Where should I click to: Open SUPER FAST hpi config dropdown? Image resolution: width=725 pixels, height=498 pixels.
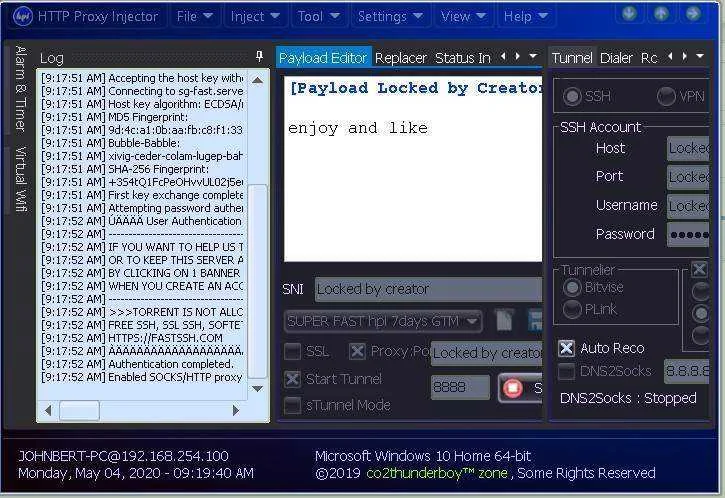pyautogui.click(x=383, y=321)
